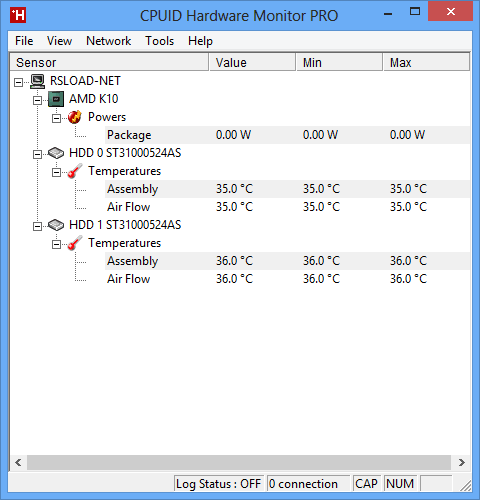Collapse the Powers node
Screen dimensions: 480x500
click(x=56, y=118)
